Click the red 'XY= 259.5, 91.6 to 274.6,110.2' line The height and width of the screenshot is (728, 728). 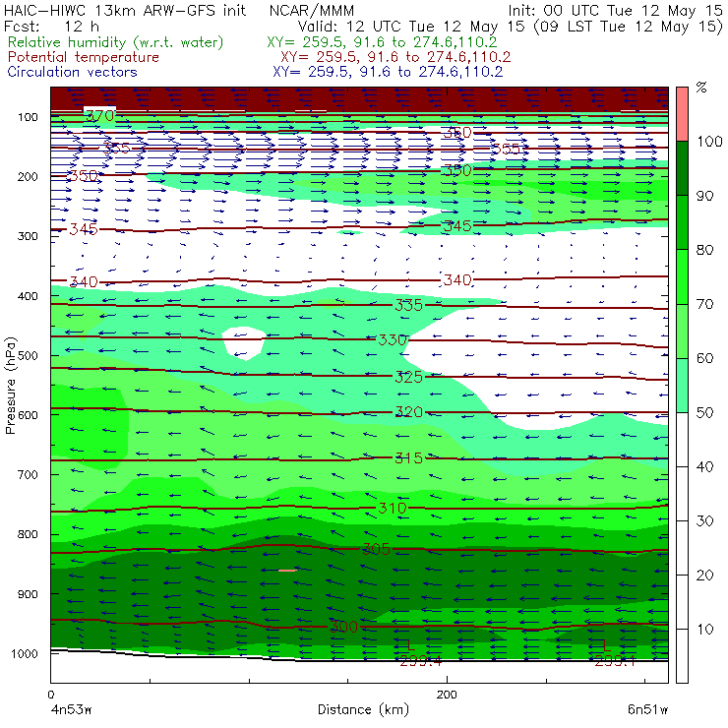click(395, 57)
